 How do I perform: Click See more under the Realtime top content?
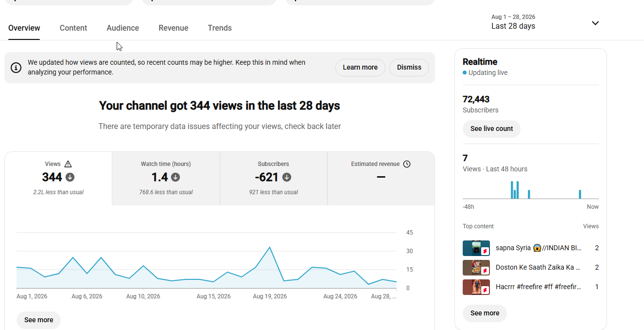[x=485, y=313]
